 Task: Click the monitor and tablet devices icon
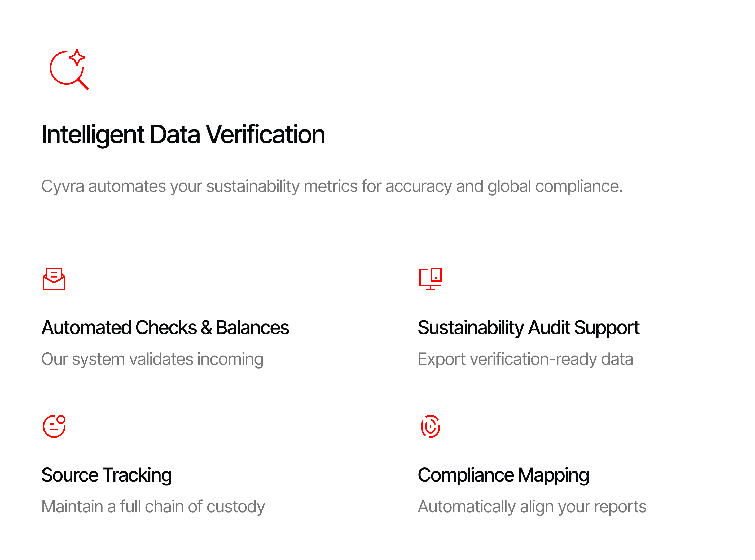pyautogui.click(x=430, y=279)
